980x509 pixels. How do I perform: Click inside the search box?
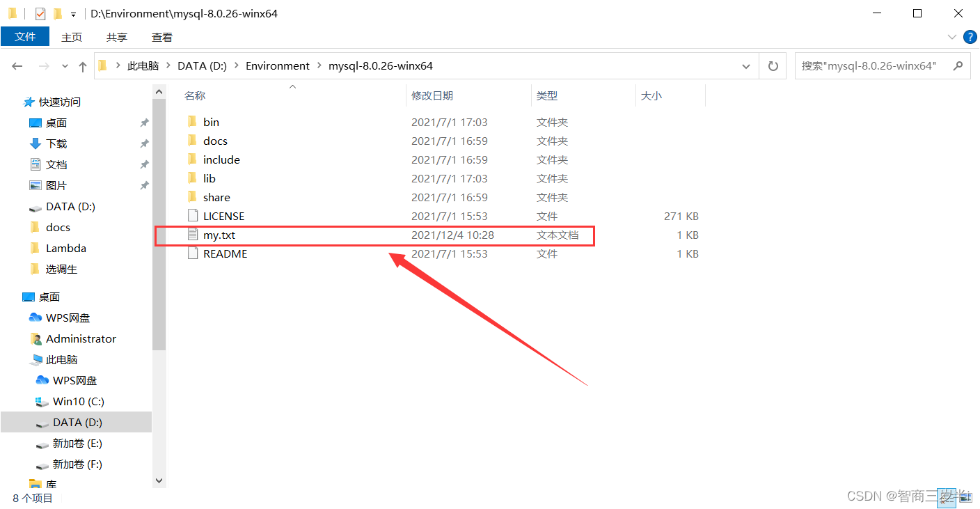coord(870,65)
